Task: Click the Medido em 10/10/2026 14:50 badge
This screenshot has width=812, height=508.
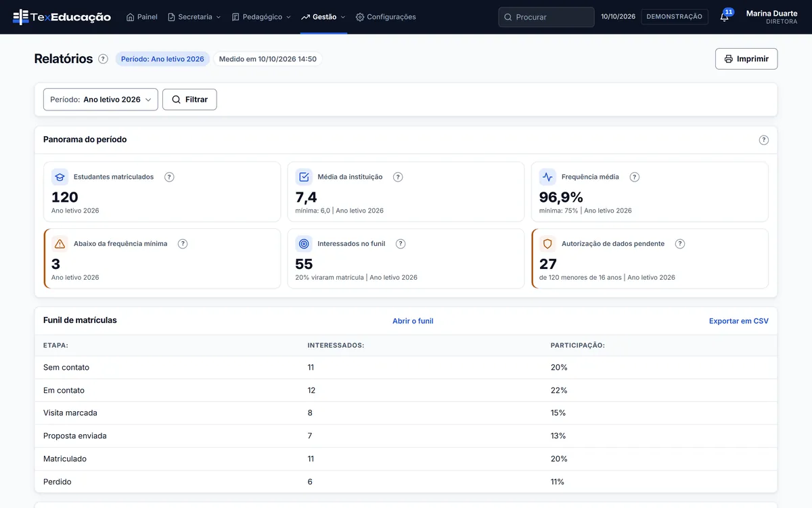Action: [x=268, y=59]
